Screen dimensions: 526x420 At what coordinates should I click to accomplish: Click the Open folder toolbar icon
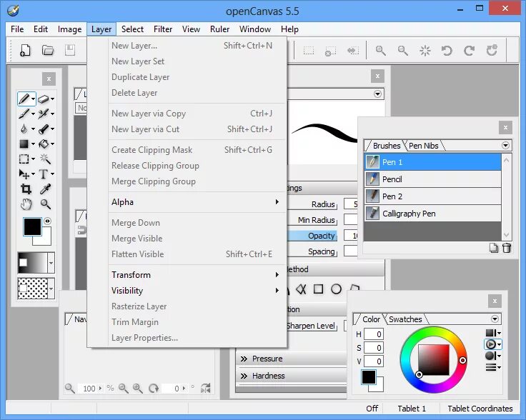click(48, 50)
